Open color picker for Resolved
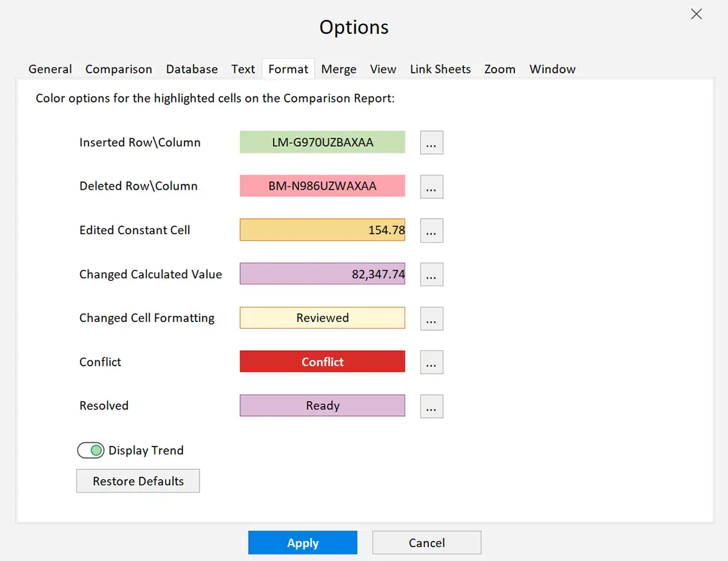This screenshot has height=561, width=728. pos(431,406)
